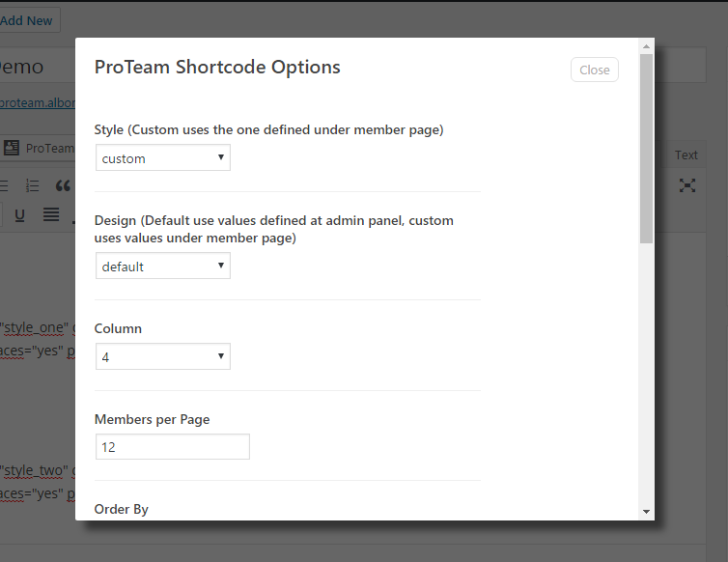
Task: Apply justify text alignment
Action: (x=51, y=214)
